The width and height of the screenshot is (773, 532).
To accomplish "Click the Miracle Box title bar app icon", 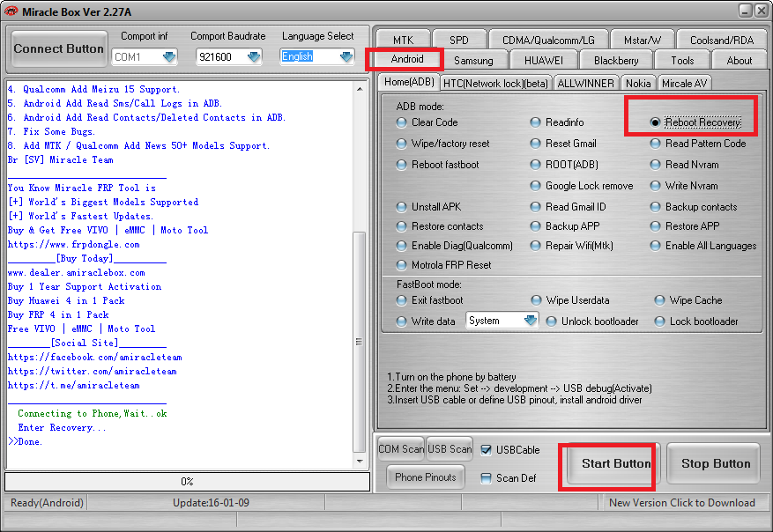I will pos(11,11).
